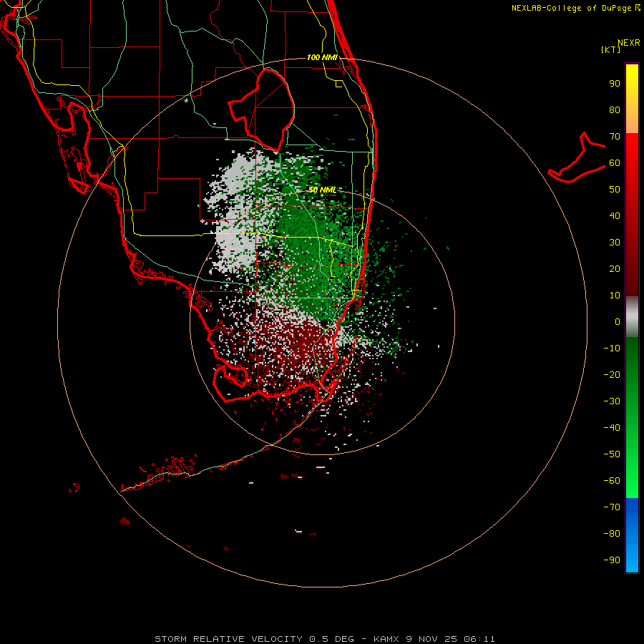Click the -20 value on velocity scale
This screenshot has width=644, height=644.
(x=612, y=375)
